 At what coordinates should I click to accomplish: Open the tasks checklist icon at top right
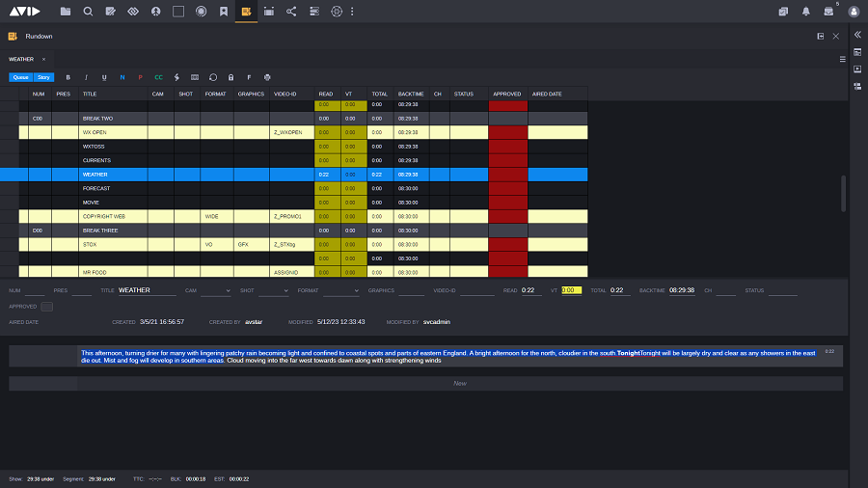[783, 12]
